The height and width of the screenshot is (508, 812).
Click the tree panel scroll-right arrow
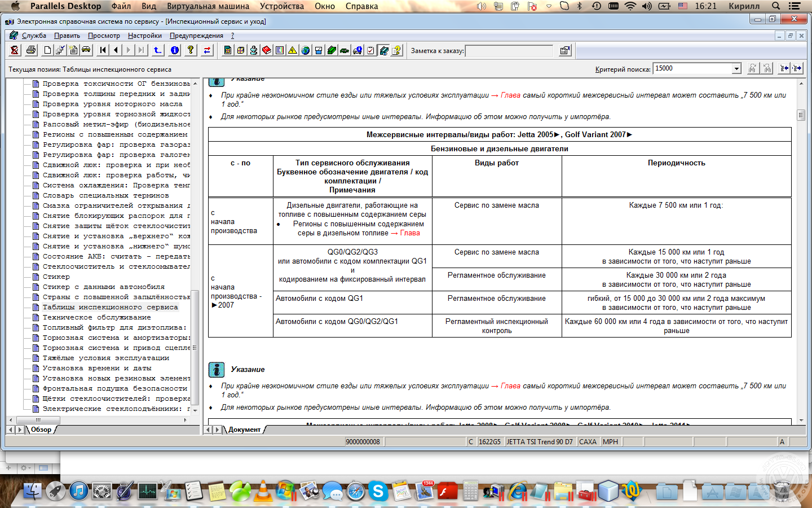186,420
